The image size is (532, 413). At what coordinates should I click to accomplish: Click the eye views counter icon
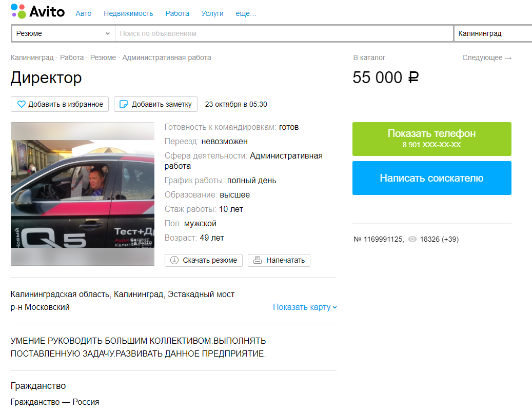[412, 240]
